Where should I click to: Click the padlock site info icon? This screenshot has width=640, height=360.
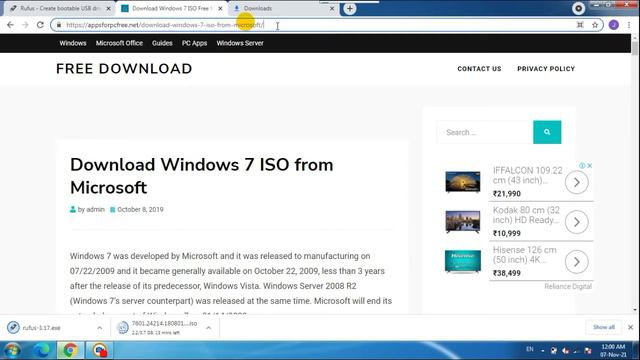[x=59, y=25]
